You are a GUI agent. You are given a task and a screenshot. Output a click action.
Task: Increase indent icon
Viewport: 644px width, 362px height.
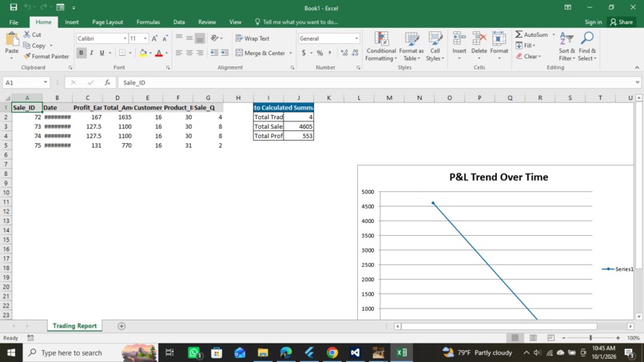coord(225,53)
